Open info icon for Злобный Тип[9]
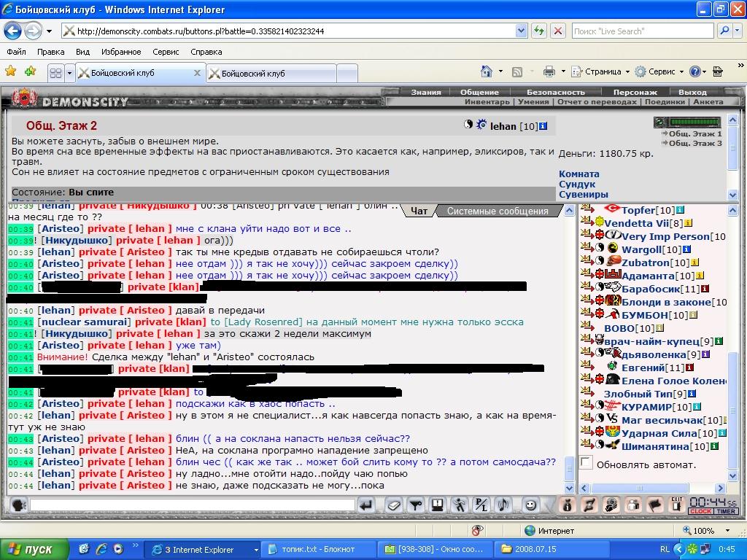The width and height of the screenshot is (747, 560). [692, 393]
